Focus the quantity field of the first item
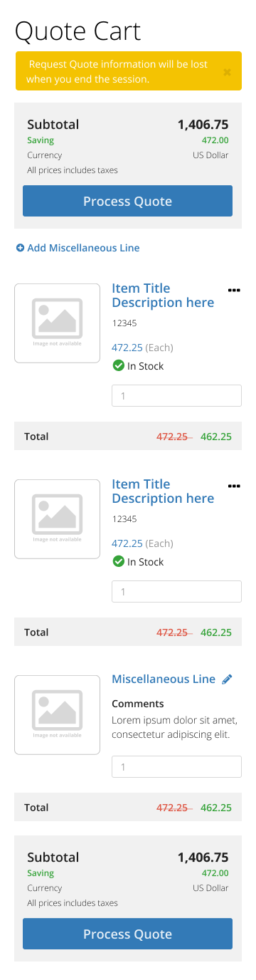The height and width of the screenshot is (980, 256). 176,395
